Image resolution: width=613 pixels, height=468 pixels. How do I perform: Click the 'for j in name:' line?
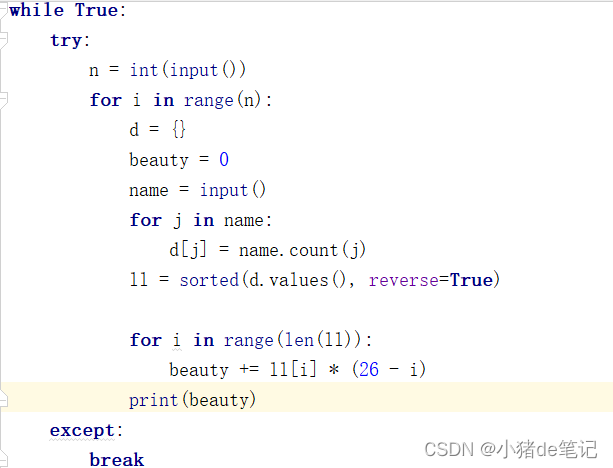[x=201, y=220]
